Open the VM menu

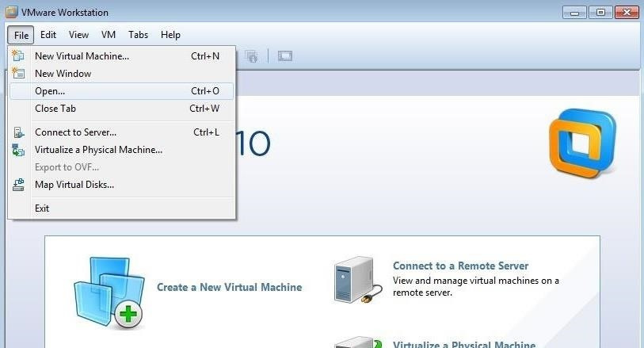(x=109, y=35)
